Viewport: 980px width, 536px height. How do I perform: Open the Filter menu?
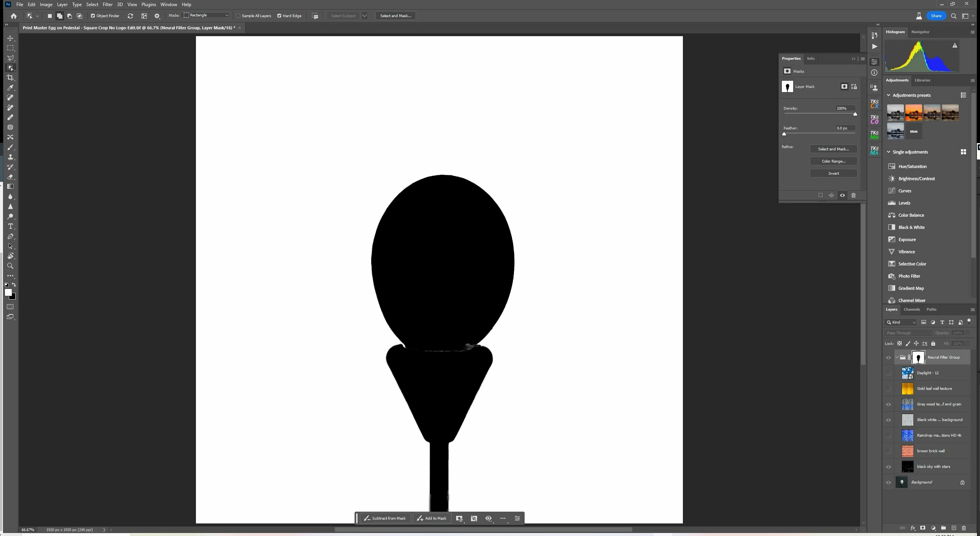pyautogui.click(x=107, y=5)
